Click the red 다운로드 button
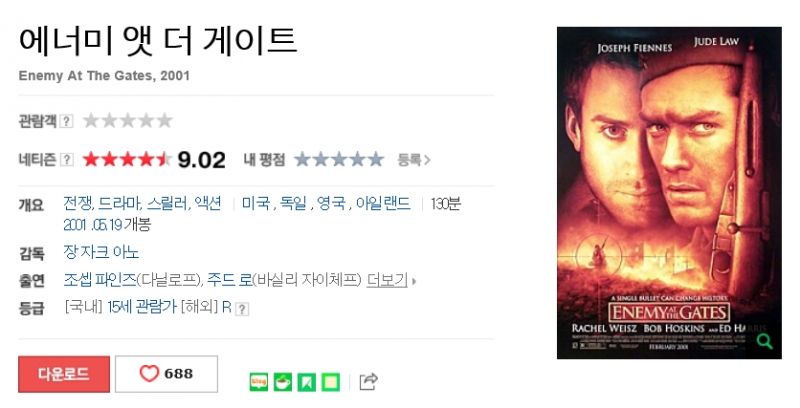 [64, 374]
